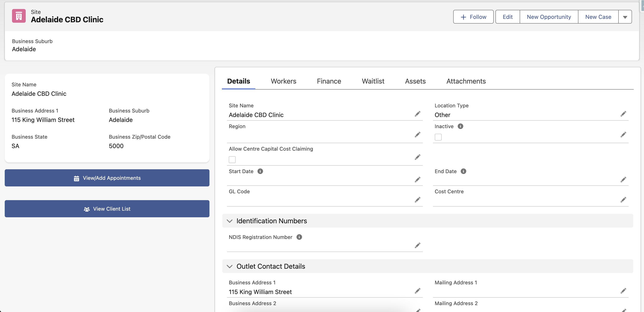The height and width of the screenshot is (312, 644).
Task: Click View/Add Appointments button
Action: coord(107,178)
